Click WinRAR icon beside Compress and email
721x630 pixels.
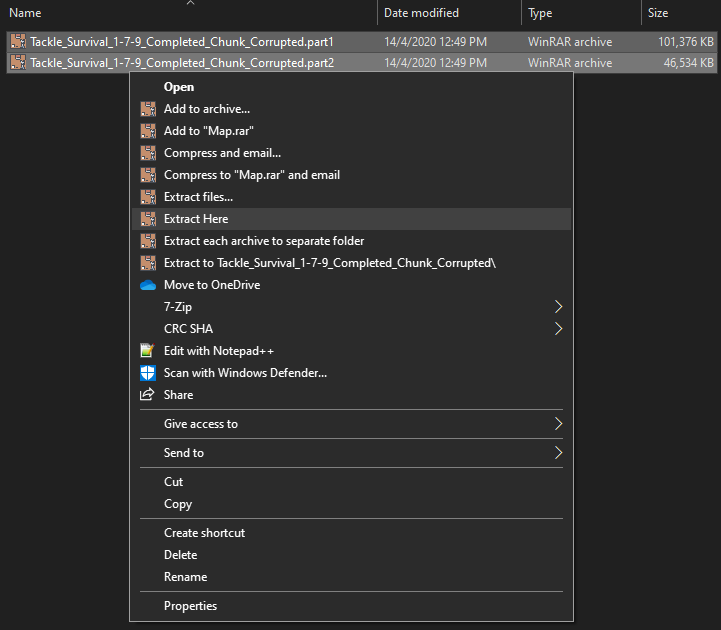pyautogui.click(x=147, y=153)
